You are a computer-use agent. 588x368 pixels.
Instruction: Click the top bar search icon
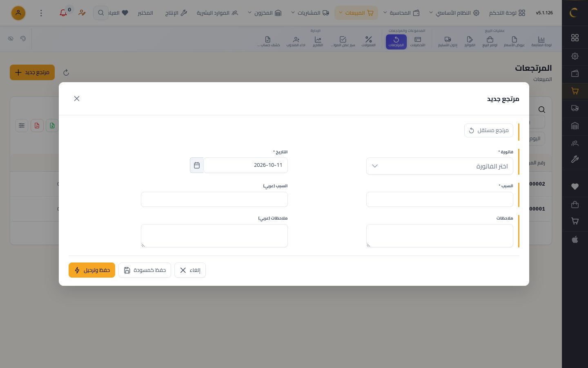[x=101, y=13]
